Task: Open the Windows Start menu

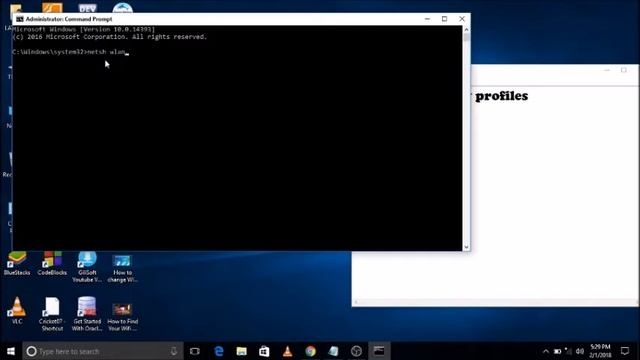Action: tap(11, 351)
